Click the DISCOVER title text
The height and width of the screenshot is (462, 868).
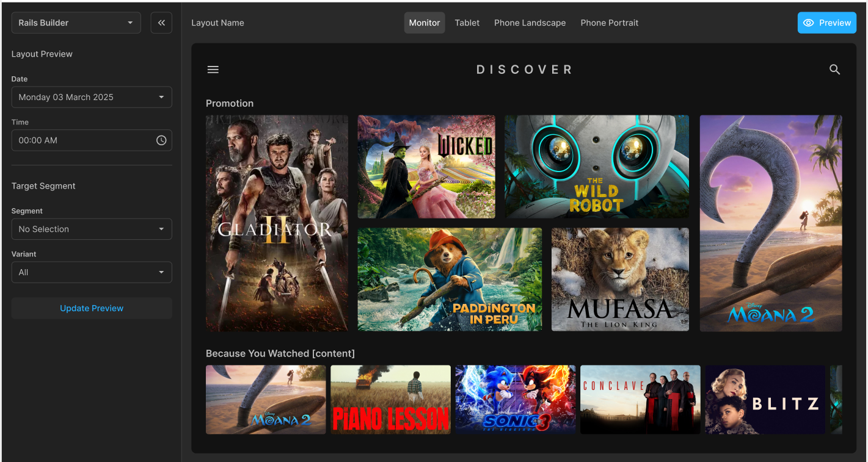[524, 70]
